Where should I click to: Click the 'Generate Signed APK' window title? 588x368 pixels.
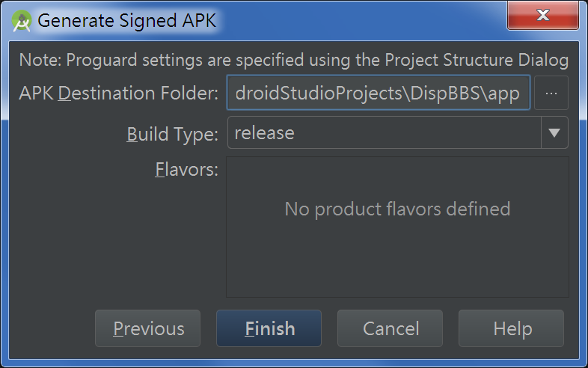pyautogui.click(x=126, y=20)
